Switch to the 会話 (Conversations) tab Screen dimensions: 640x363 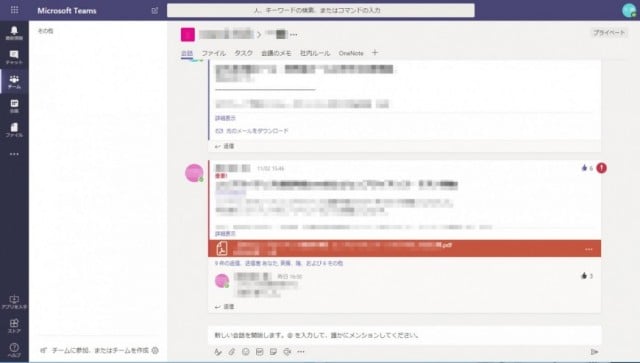[x=187, y=53]
